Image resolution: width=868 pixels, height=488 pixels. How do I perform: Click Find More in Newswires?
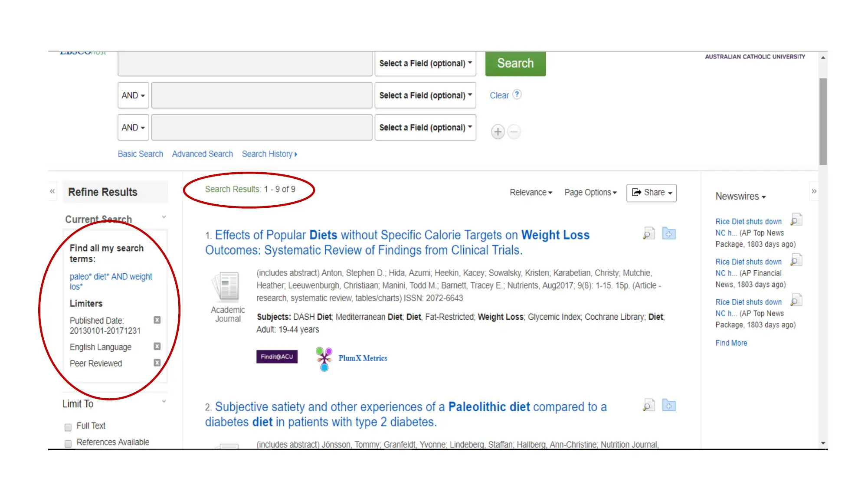point(731,343)
